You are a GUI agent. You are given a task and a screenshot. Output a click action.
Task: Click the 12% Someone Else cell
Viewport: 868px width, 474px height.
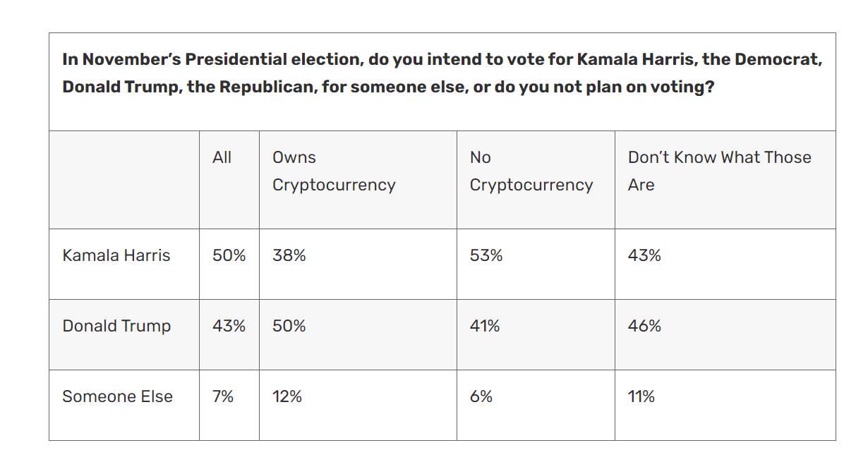point(287,396)
